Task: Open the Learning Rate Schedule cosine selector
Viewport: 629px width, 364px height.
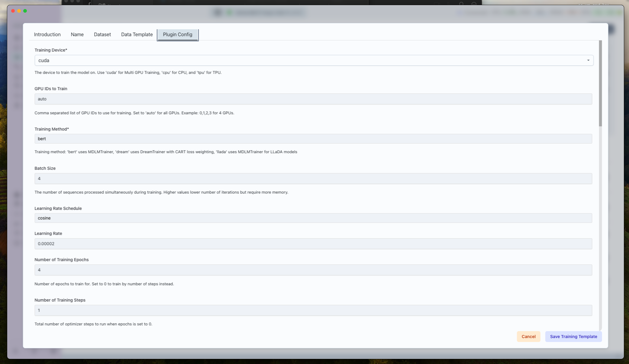Action: coord(313,218)
